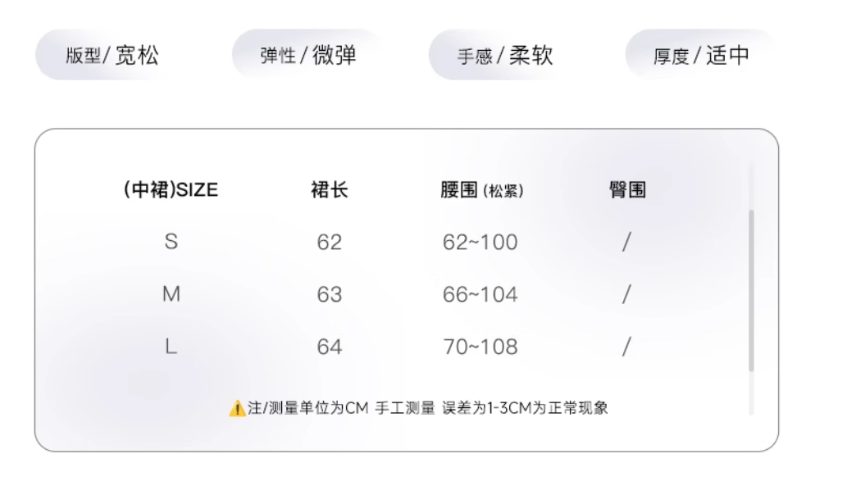Click the yellow warning triangle icon
This screenshot has width=847, height=504.
236,408
